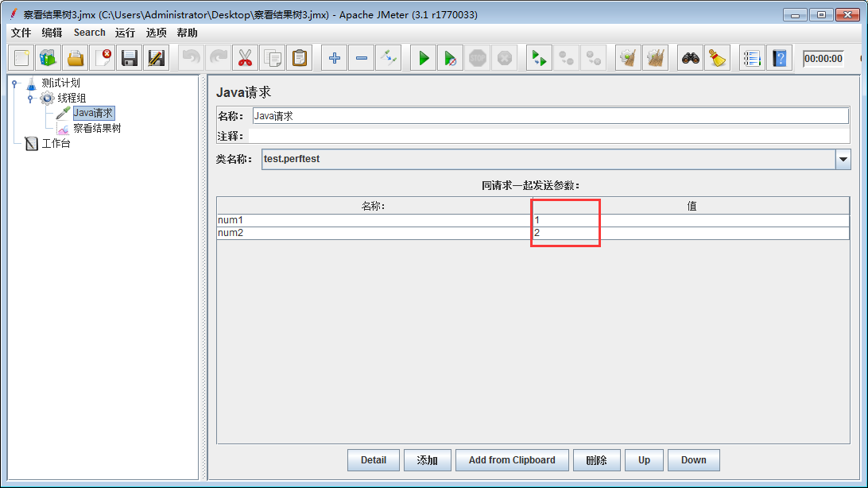This screenshot has height=488, width=868.
Task: Click the 值 column header
Action: tap(691, 206)
